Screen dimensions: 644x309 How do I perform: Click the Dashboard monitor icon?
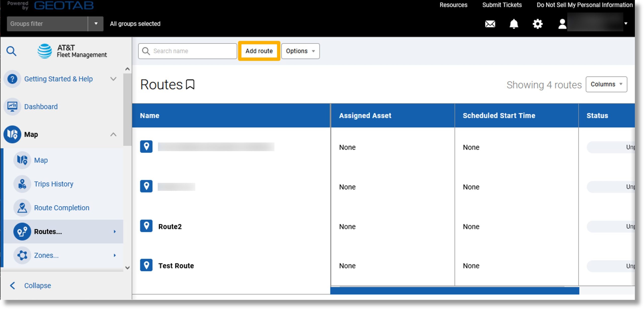pos(12,107)
